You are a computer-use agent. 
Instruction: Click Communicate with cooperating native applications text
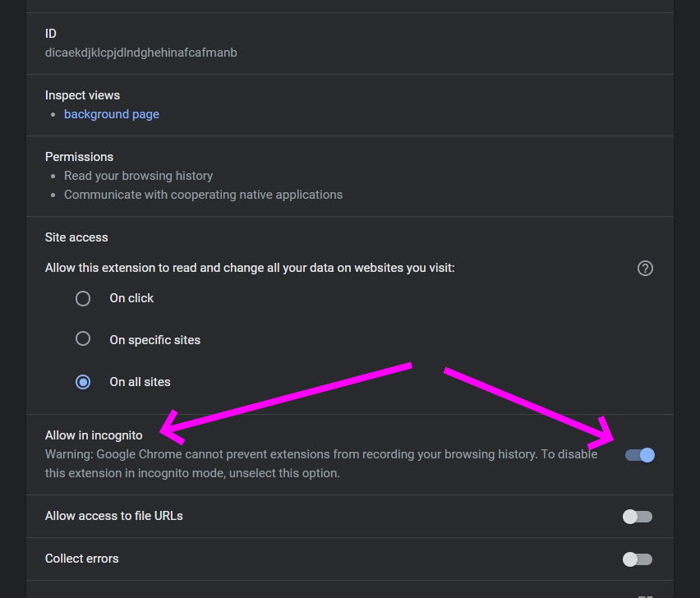pyautogui.click(x=203, y=195)
